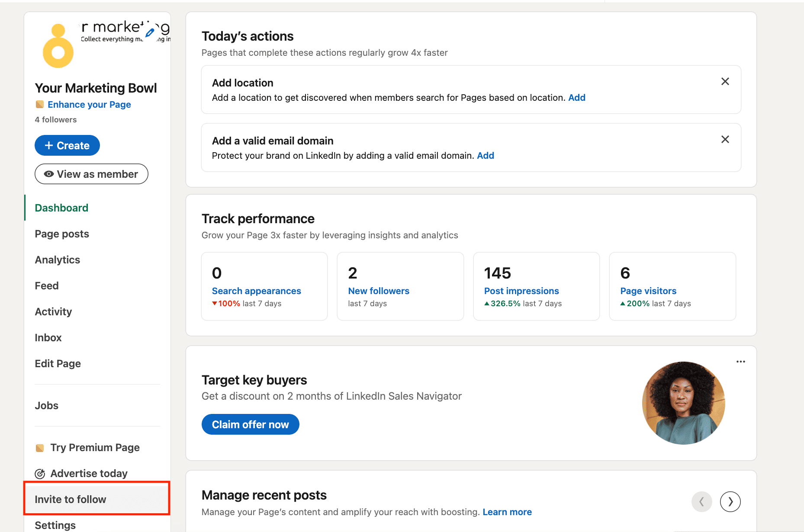Click the New followers stat link
Viewport: 804px width, 532px height.
[x=379, y=291]
